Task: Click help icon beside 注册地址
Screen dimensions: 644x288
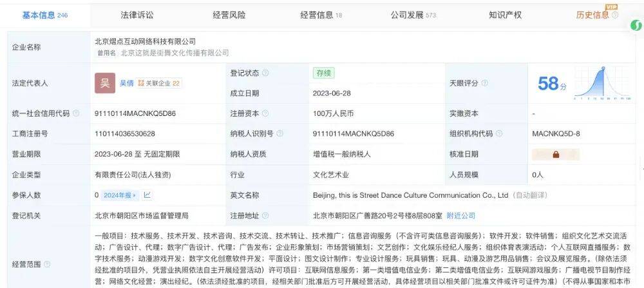Action: point(265,216)
